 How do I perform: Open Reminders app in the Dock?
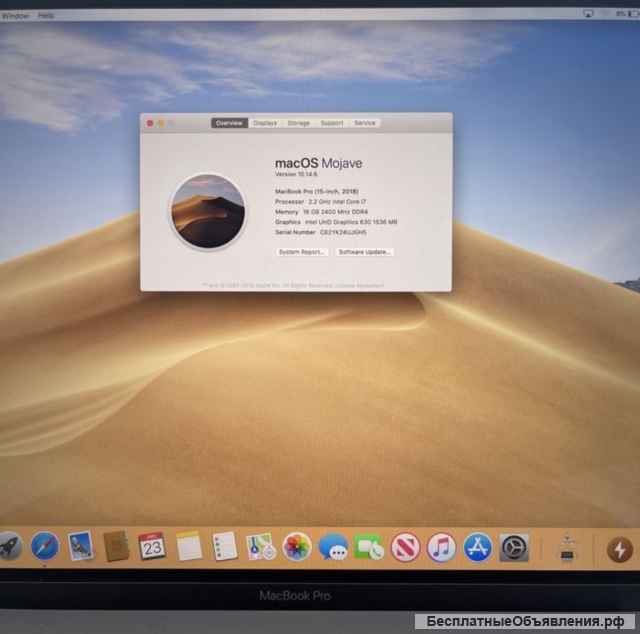tap(224, 546)
